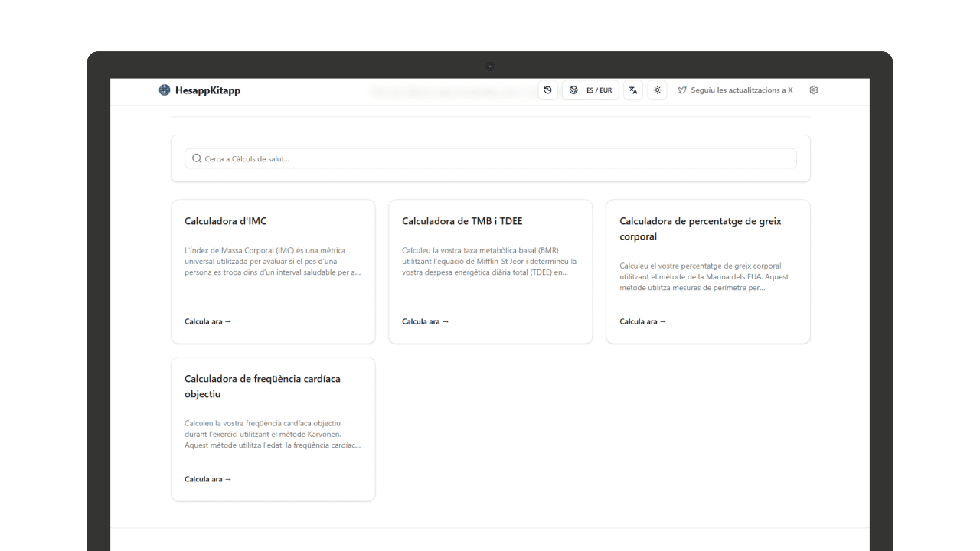Click 'Calcula ara' under freqüència cardíaca card
The image size is (980, 551).
pyautogui.click(x=207, y=479)
